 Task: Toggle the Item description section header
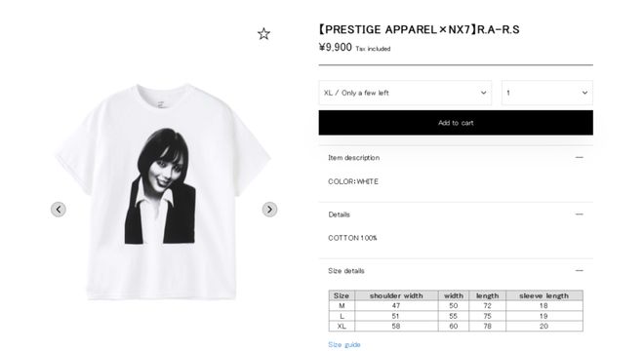click(456, 158)
